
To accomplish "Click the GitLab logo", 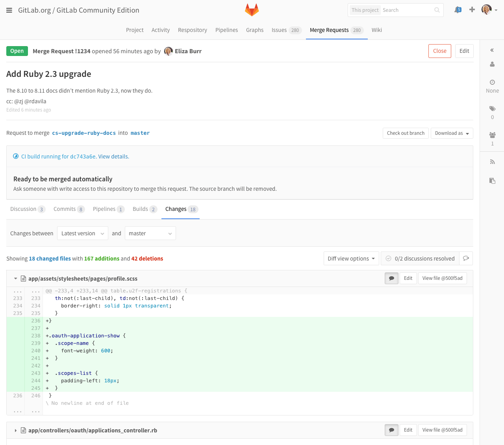I will [252, 9].
